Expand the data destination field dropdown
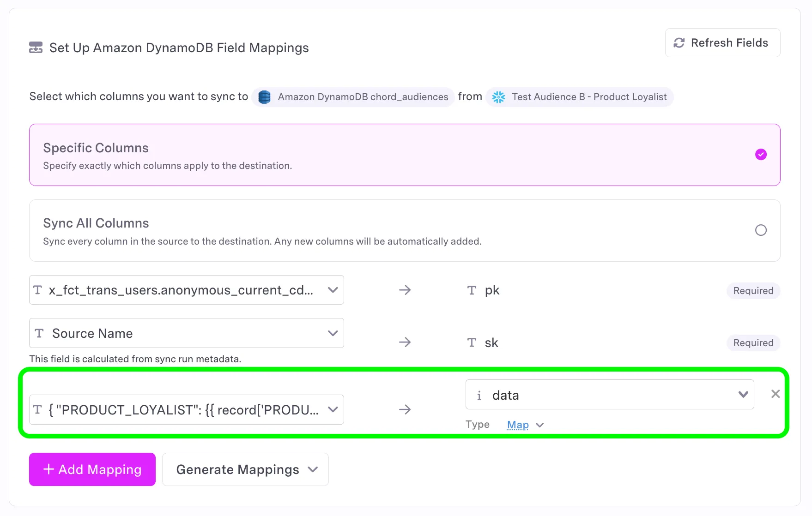Image resolution: width=812 pixels, height=516 pixels. click(610, 395)
